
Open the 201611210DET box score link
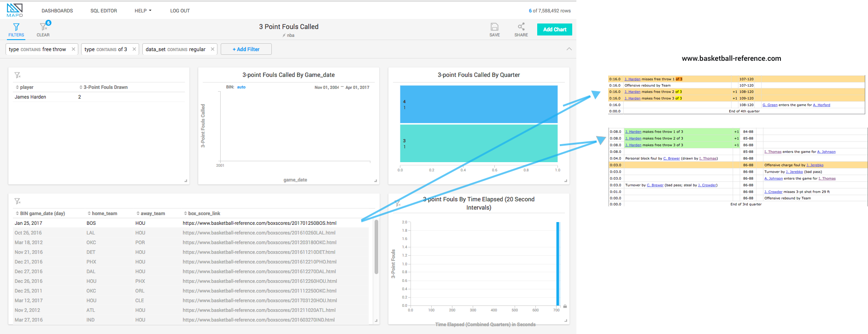[x=259, y=252]
